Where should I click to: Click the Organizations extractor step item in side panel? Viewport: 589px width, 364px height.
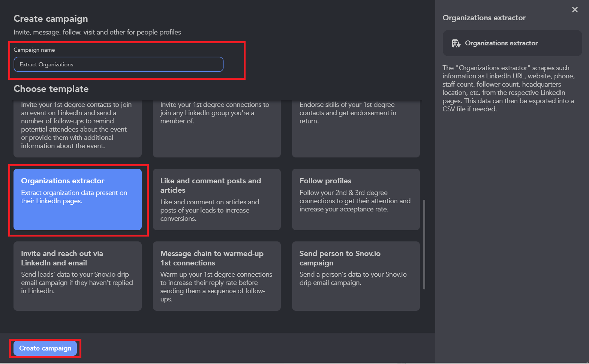[512, 43]
